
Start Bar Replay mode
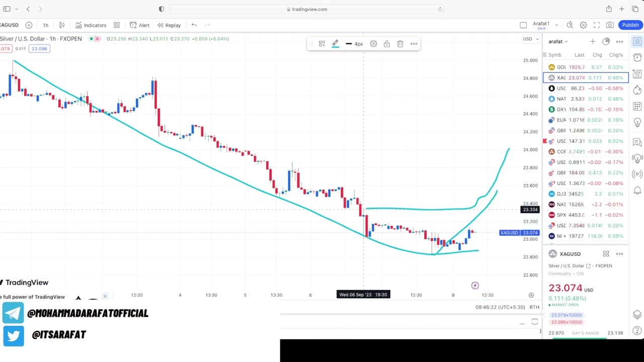(x=169, y=25)
